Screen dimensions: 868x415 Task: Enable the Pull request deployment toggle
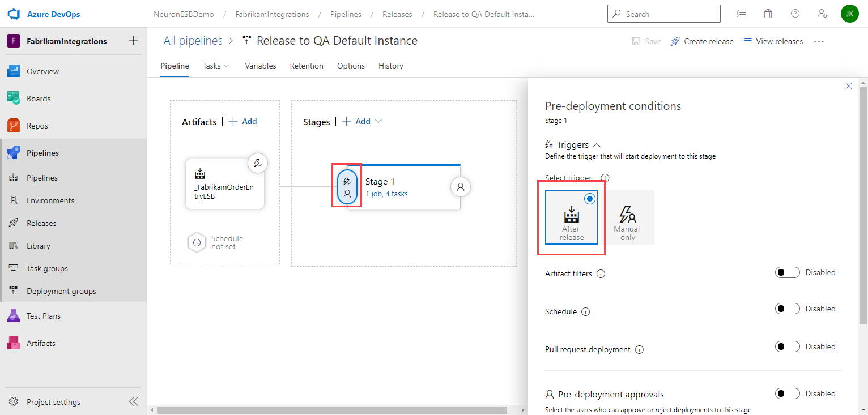click(x=788, y=346)
